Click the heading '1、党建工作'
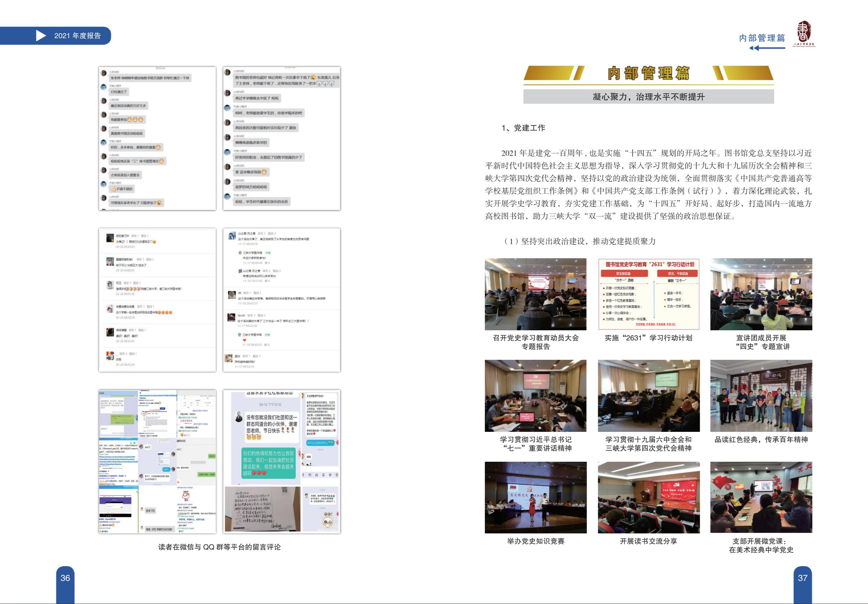Screen dimensions: 868x604 click(x=523, y=128)
